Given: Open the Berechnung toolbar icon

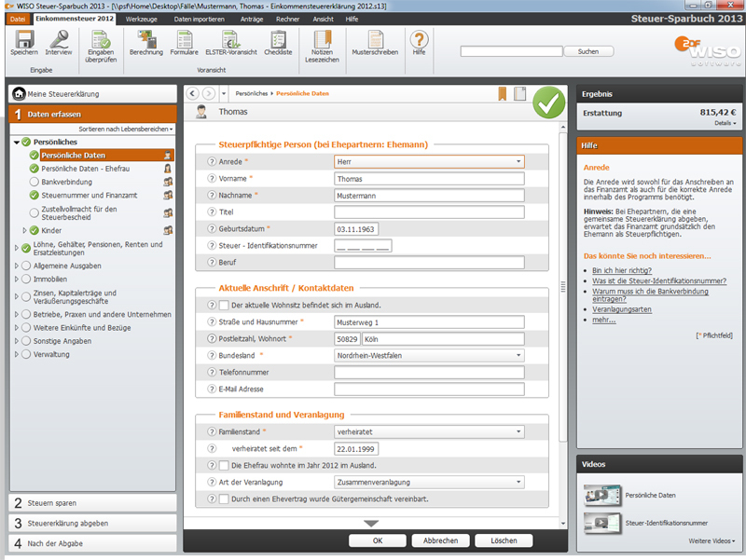Looking at the screenshot, I should click(x=146, y=39).
